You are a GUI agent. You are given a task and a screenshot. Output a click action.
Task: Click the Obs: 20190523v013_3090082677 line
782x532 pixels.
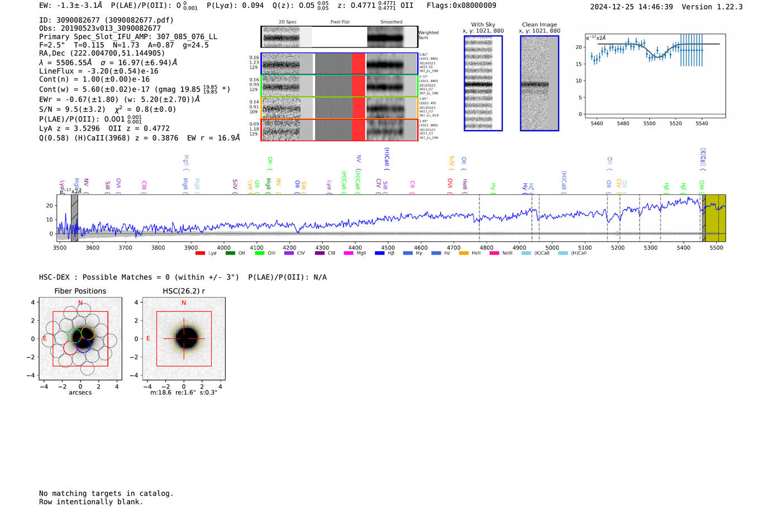click(x=100, y=28)
